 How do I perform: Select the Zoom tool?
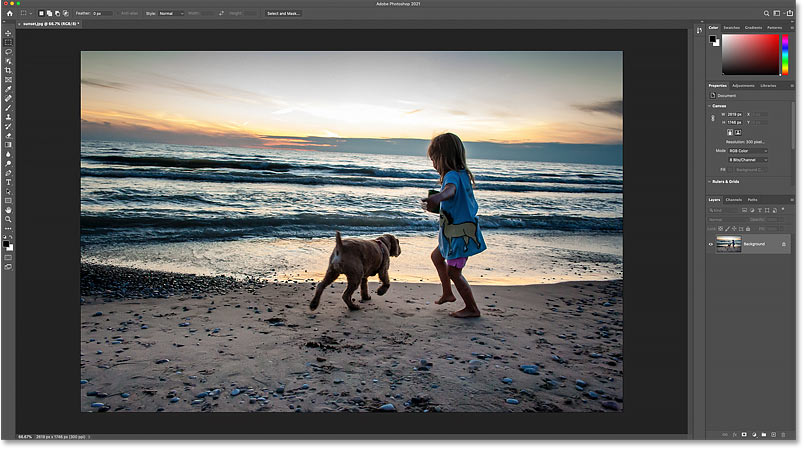tap(8, 219)
